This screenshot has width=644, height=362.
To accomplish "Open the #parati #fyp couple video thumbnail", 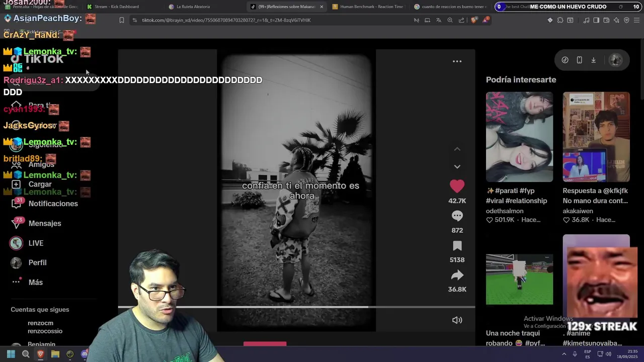I will 519,137.
